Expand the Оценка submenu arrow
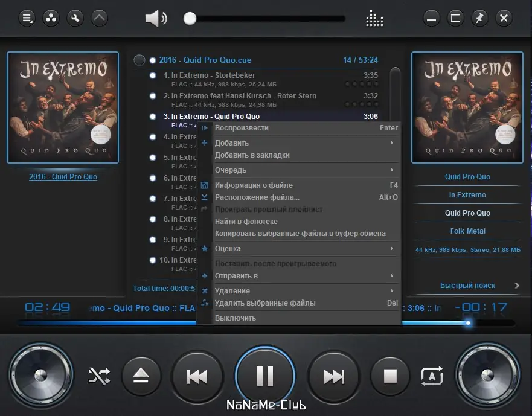 (393, 248)
